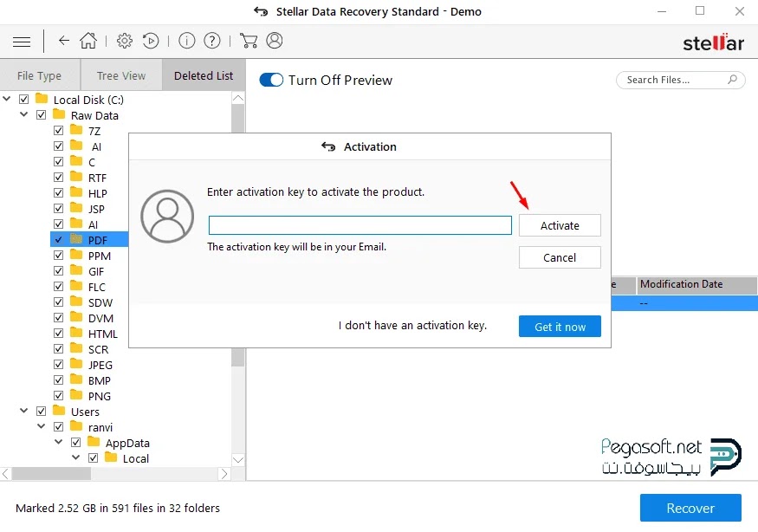
Task: Select the C tree item label
Action: click(92, 163)
